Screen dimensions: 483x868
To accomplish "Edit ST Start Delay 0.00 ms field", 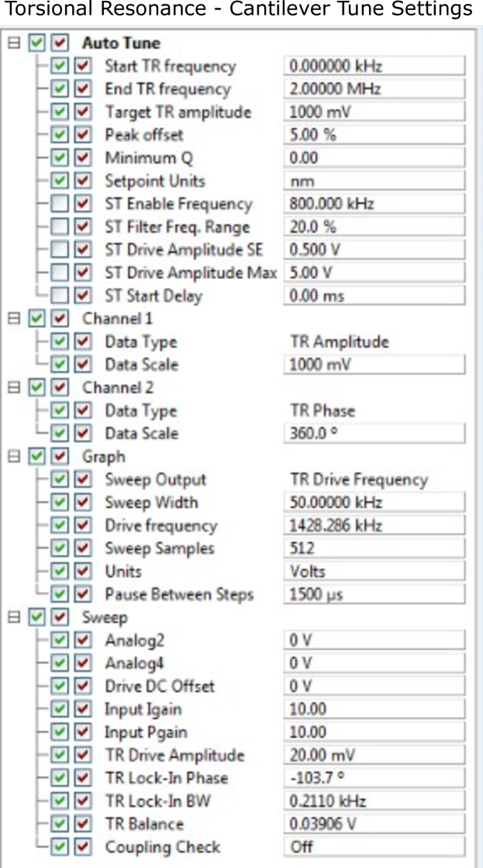I will coord(374,296).
